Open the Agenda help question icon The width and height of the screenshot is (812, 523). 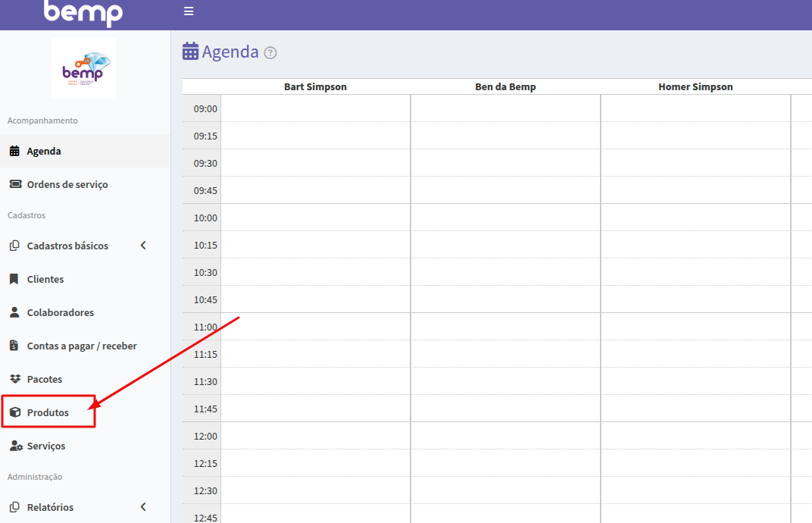click(270, 53)
